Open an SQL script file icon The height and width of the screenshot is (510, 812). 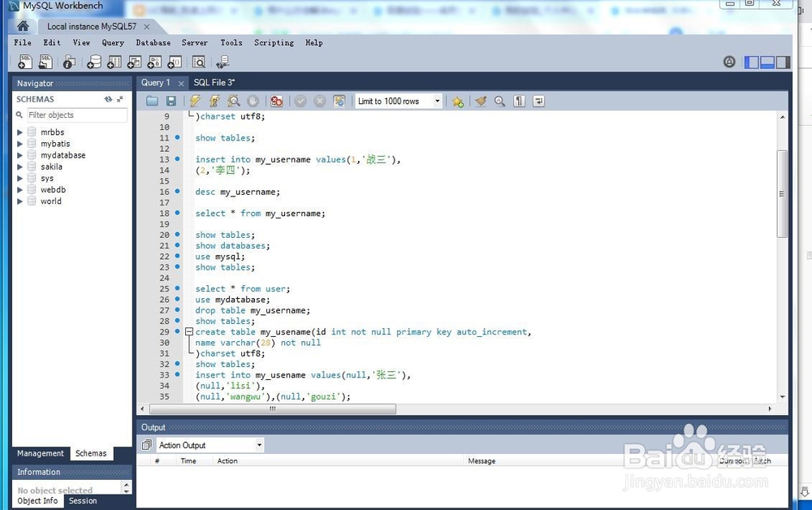click(45, 63)
